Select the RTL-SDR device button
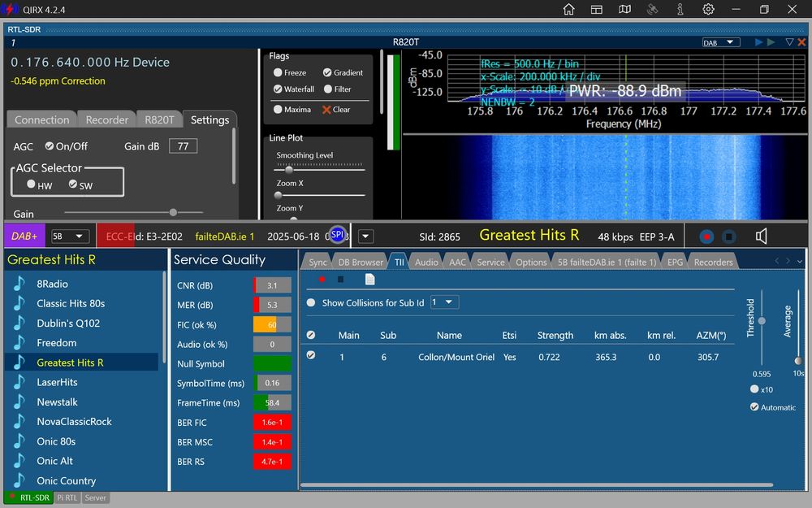This screenshot has height=508, width=812. [29, 497]
